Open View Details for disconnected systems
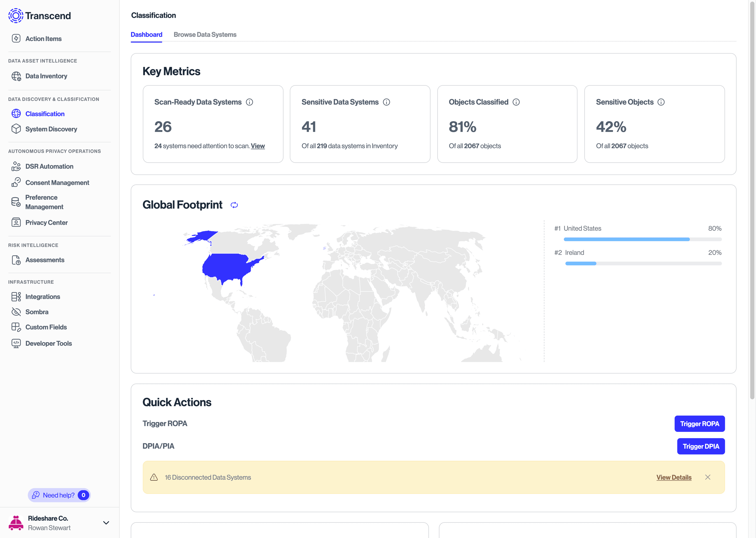 (674, 477)
